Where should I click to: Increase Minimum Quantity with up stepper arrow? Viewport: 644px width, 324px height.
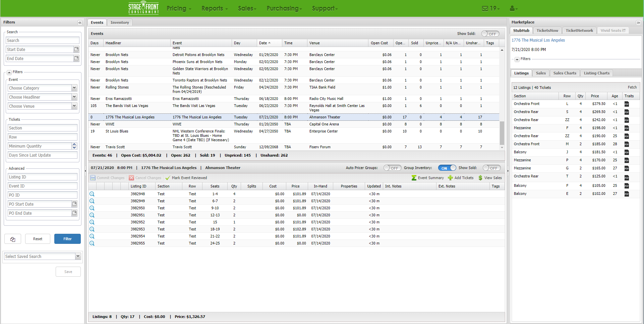74,144
